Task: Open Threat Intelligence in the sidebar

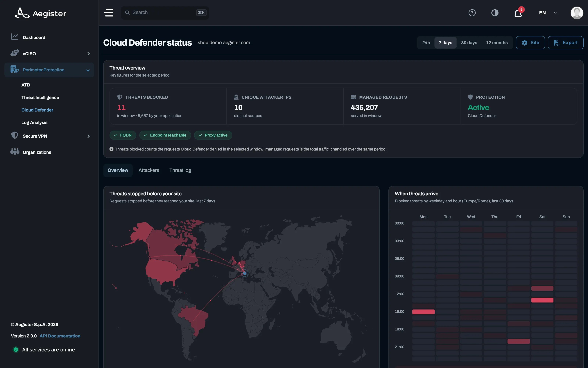Action: 40,97
